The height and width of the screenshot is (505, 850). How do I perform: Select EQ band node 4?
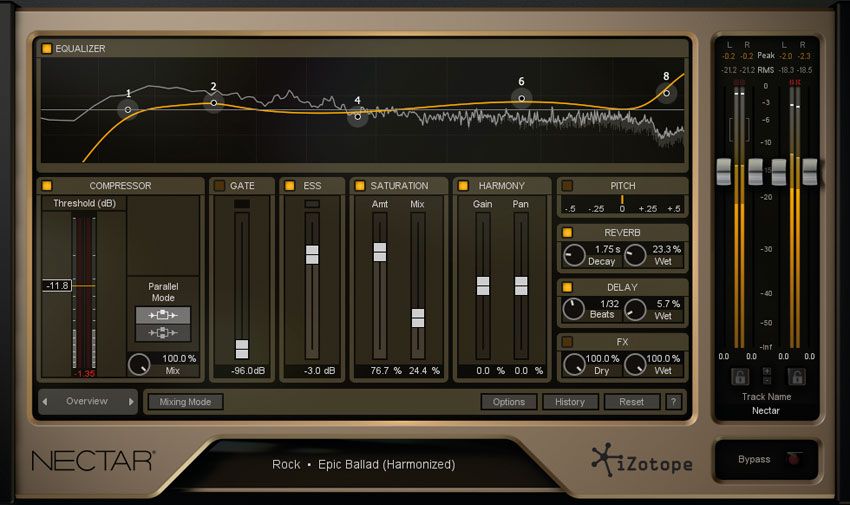[x=358, y=116]
